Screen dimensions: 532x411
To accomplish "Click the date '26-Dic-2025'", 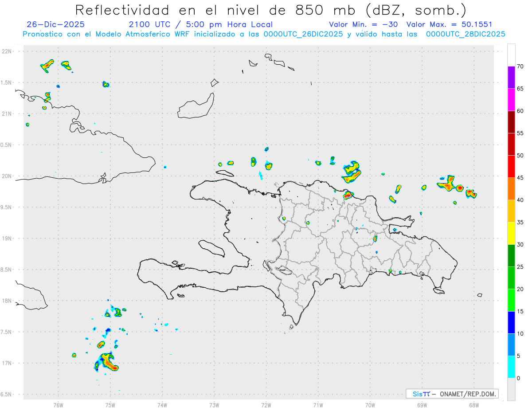I will 55,24.
